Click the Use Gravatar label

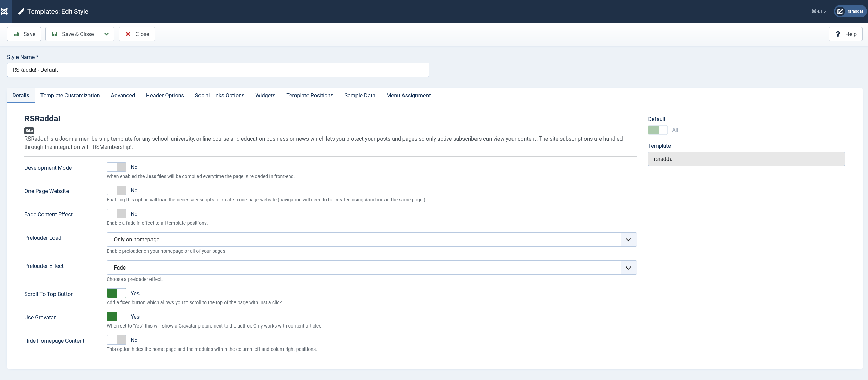40,317
